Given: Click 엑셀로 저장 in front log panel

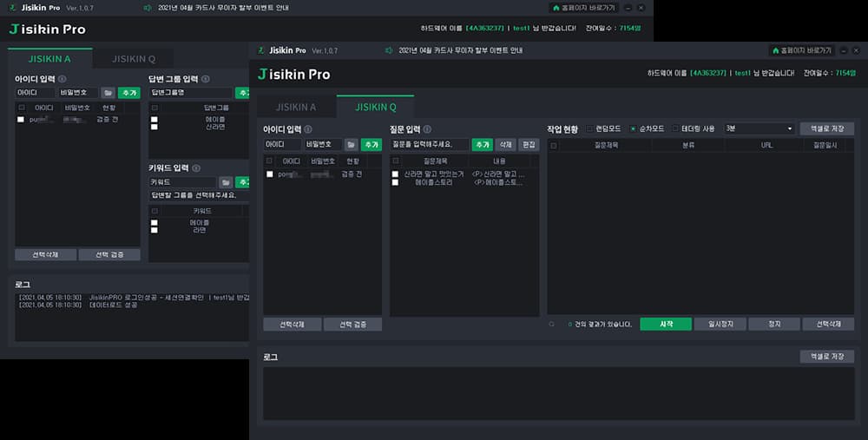Looking at the screenshot, I should click(x=827, y=357).
